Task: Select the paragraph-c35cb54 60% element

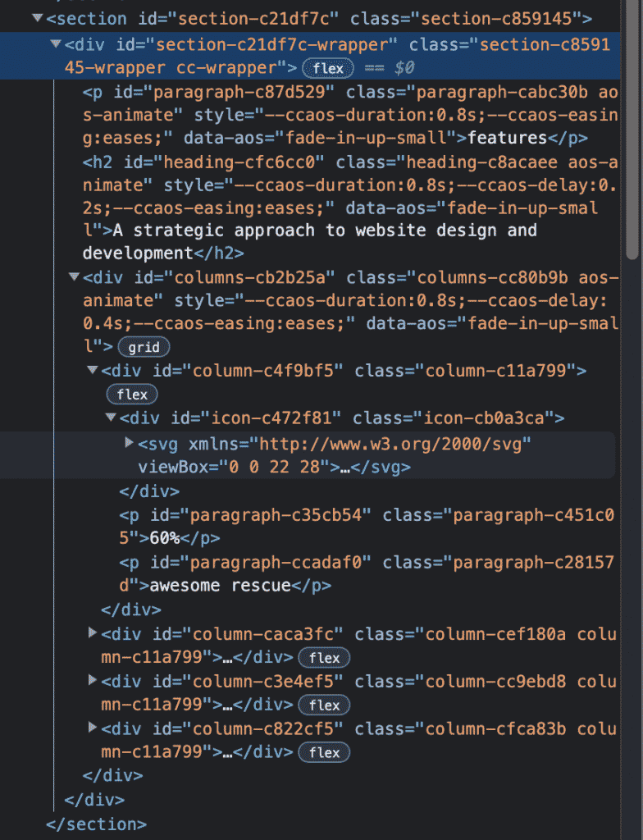Action: pyautogui.click(x=366, y=526)
